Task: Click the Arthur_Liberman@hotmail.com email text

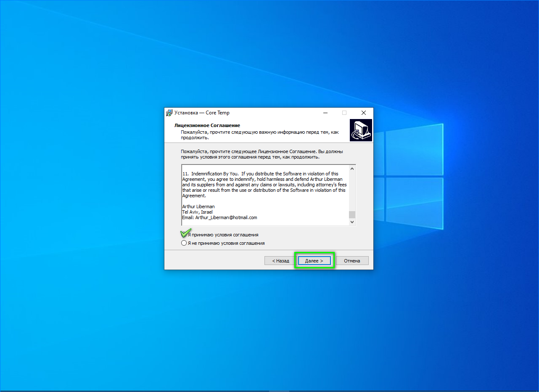Action: coord(226,217)
